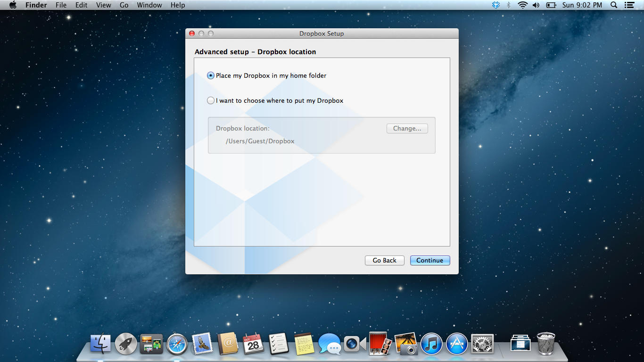The image size is (644, 362).
Task: Open the Apple menu
Action: pos(13,5)
